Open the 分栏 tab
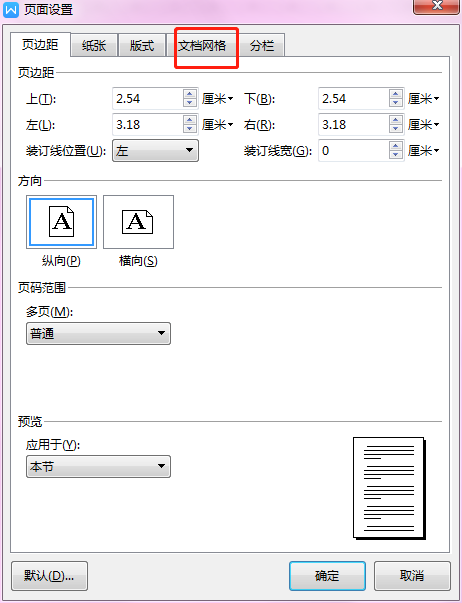The width and height of the screenshot is (462, 603). [262, 46]
